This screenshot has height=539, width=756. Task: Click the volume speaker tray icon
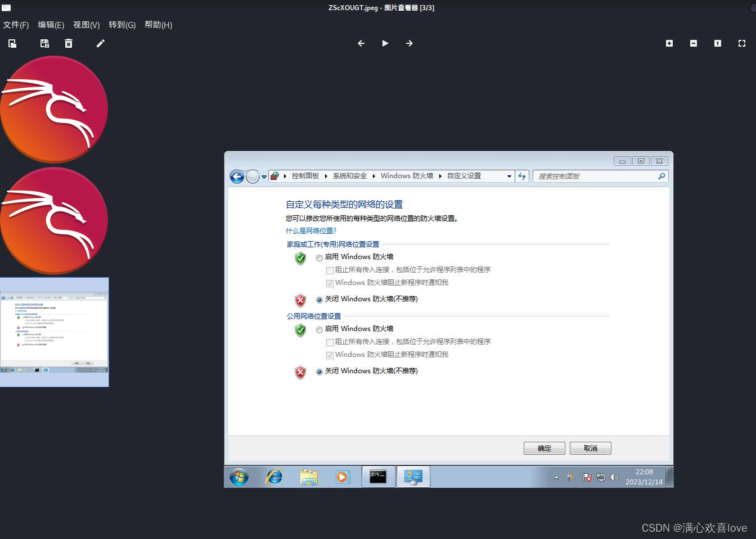point(614,477)
